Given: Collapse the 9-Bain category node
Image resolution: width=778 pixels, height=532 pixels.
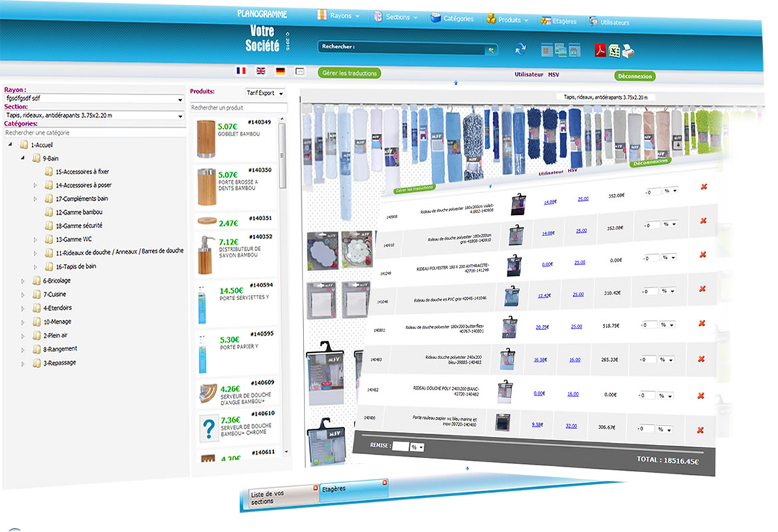Looking at the screenshot, I should (22, 158).
